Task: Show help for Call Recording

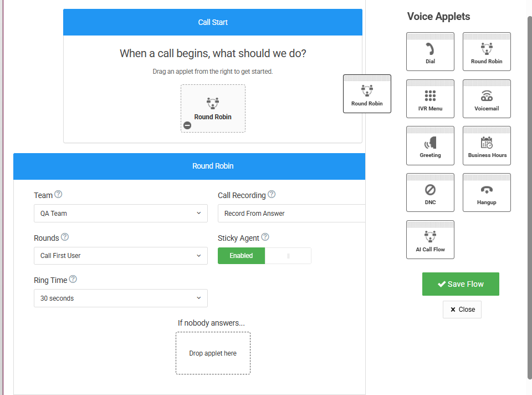Action: [x=272, y=195]
